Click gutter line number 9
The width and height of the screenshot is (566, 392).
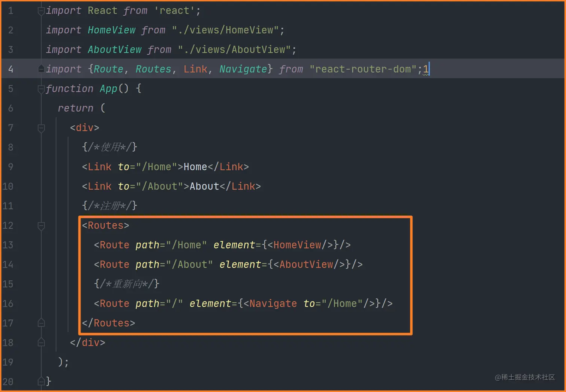[10, 167]
